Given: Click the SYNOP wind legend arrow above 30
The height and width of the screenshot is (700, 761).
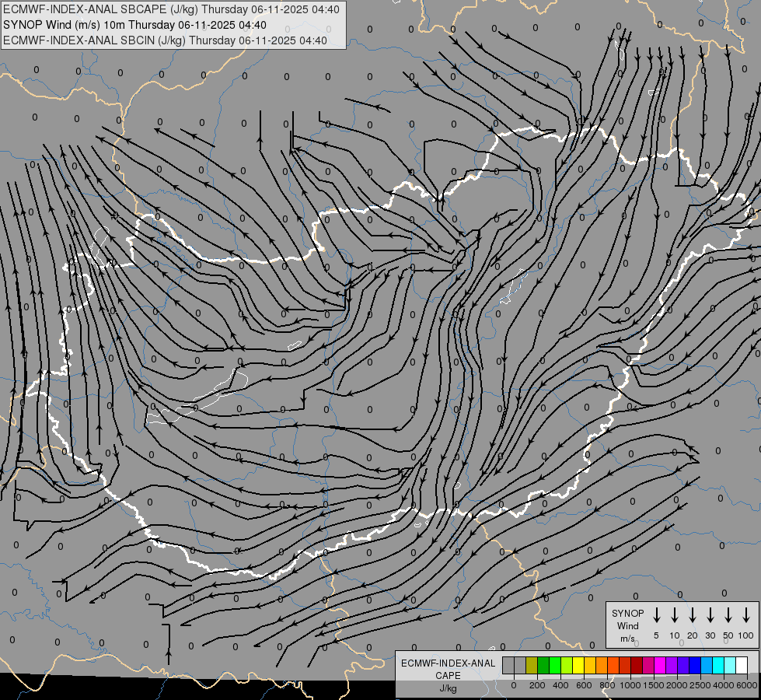Looking at the screenshot, I should pos(710,614).
